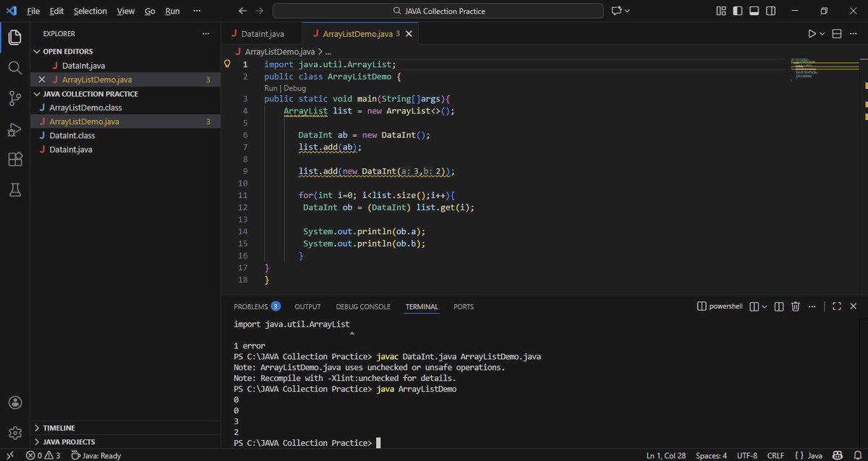
Task: Open editor more actions ellipsis
Action: [x=854, y=34]
